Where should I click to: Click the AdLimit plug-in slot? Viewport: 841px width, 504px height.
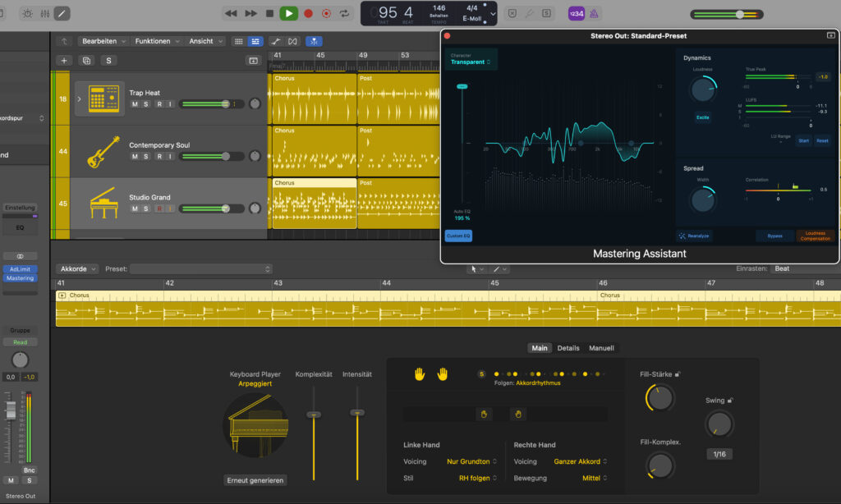[x=20, y=269]
